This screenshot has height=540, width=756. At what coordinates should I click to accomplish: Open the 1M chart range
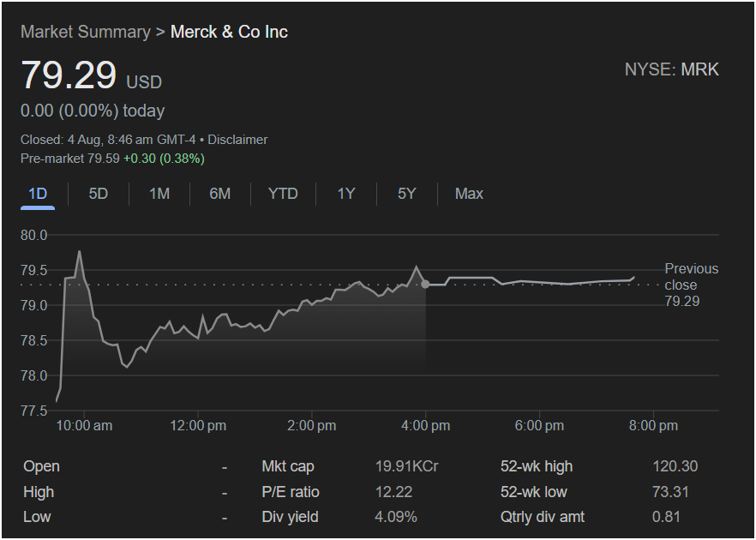(159, 194)
